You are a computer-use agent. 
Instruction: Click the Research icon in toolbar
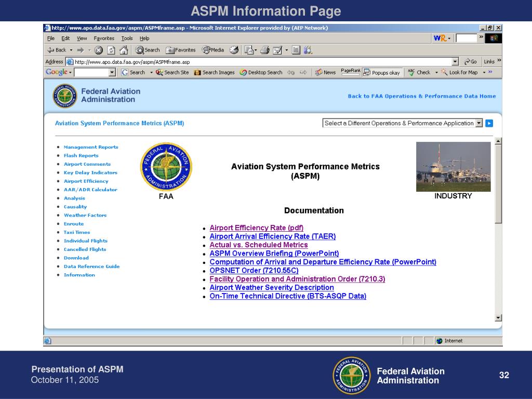pos(308,50)
